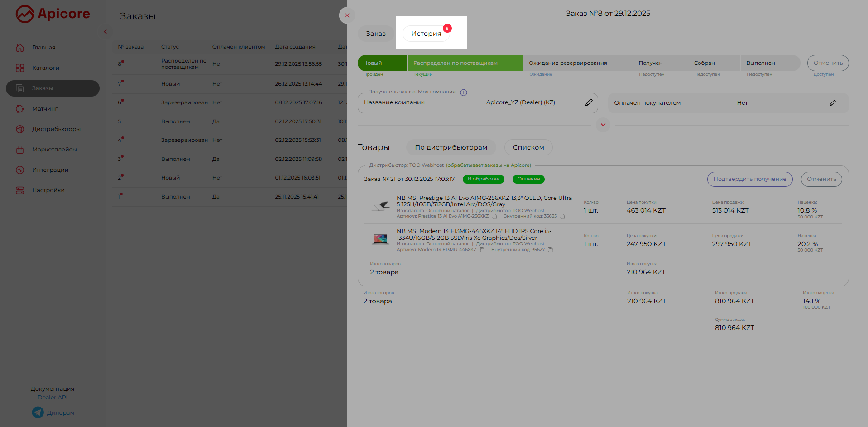The width and height of the screenshot is (868, 427).
Task: Open Матчинг section in sidebar
Action: (x=45, y=109)
